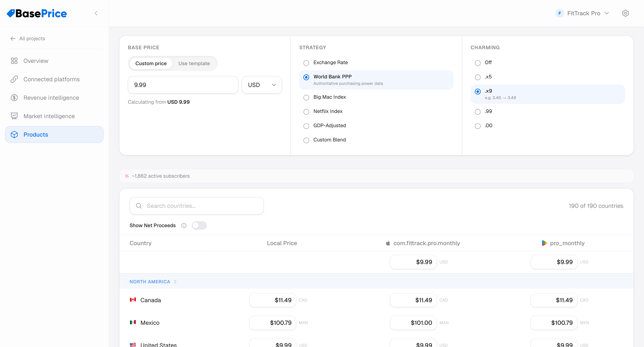Toggle the Show Net Proceeds switch
The width and height of the screenshot is (644, 347).
pos(199,225)
